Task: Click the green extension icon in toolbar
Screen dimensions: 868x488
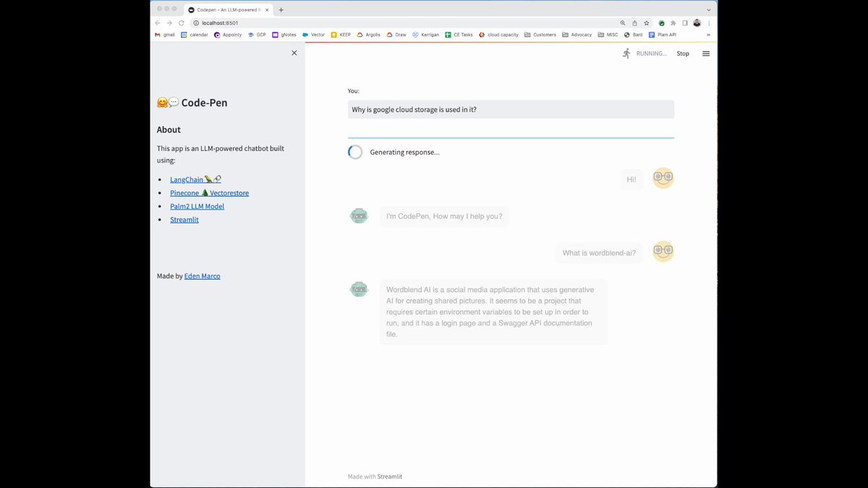Action: [x=661, y=22]
